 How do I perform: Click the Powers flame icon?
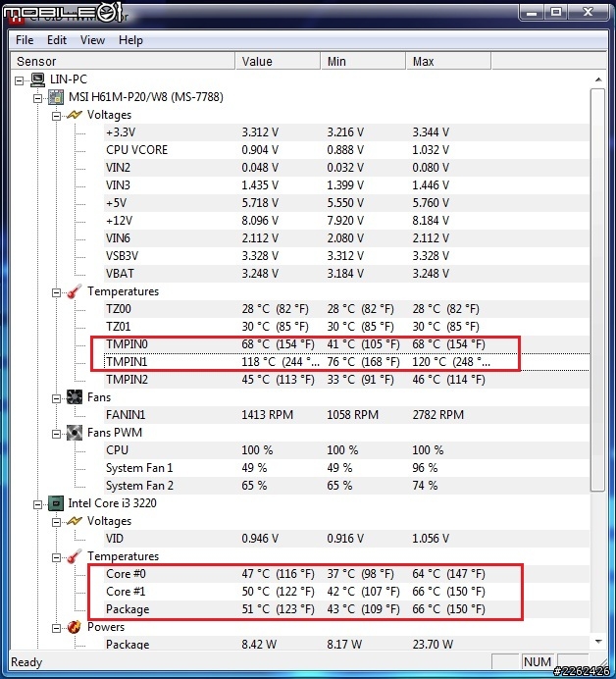coord(75,627)
